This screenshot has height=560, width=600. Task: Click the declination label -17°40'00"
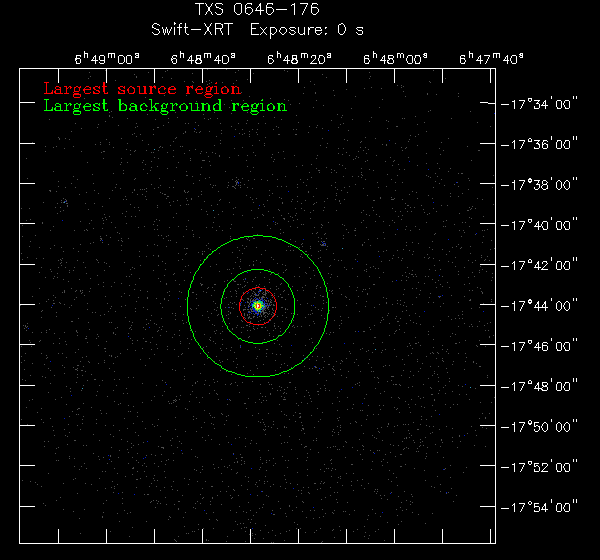(539, 225)
